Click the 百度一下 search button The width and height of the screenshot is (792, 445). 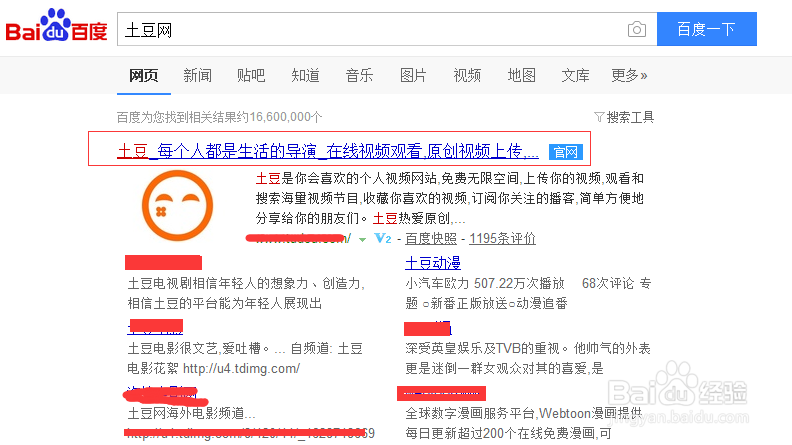(x=707, y=29)
